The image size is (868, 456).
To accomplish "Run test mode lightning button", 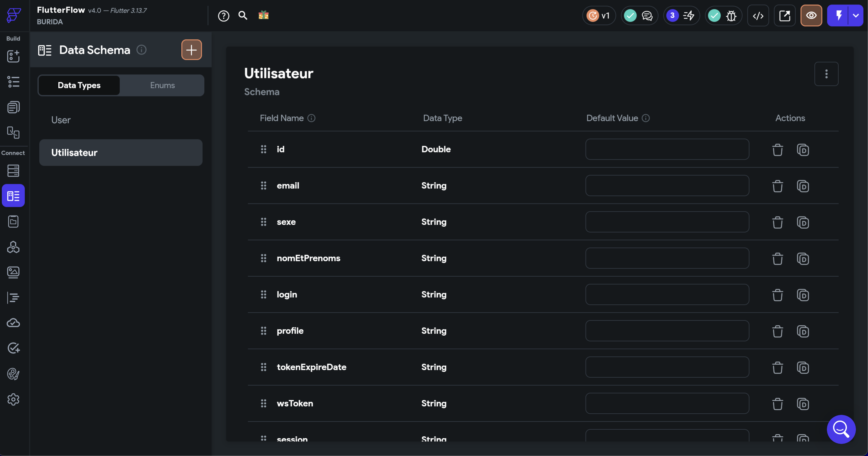I will [x=838, y=15].
